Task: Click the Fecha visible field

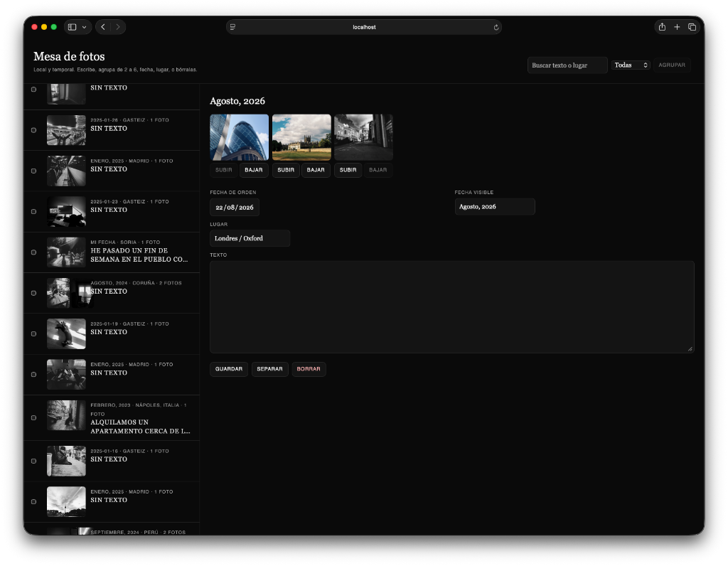Action: click(495, 207)
